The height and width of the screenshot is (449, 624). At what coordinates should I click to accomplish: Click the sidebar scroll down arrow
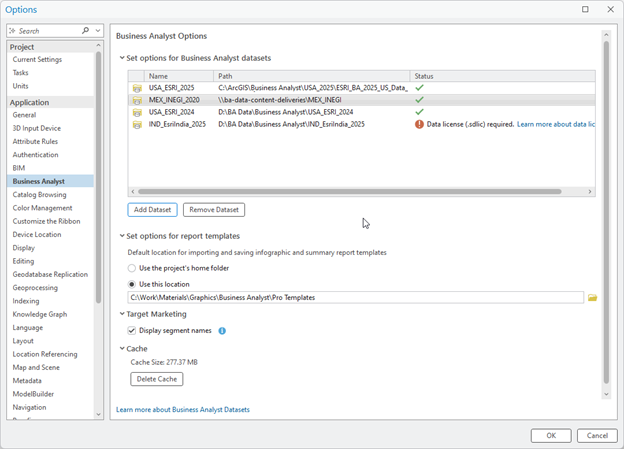click(98, 414)
